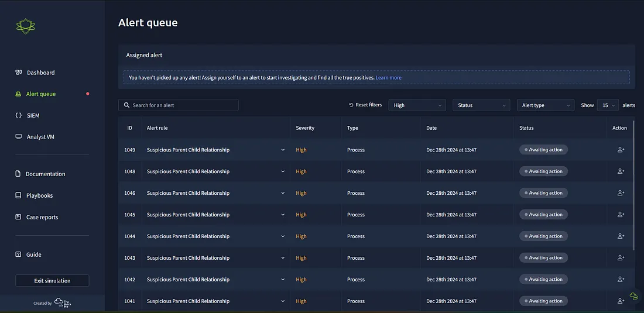This screenshot has height=313, width=644.
Task: Click the Severity column header
Action: [x=305, y=128]
